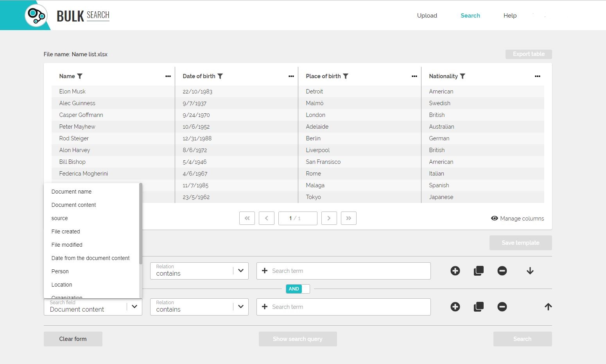Open three-dot menu of Place of birth column
The height and width of the screenshot is (364, 606).
point(414,76)
